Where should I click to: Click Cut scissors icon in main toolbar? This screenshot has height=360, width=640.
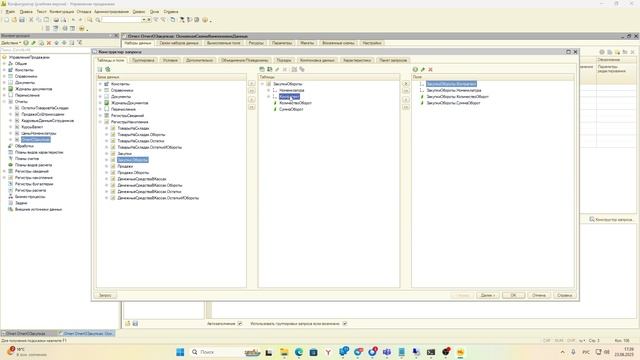click(x=31, y=20)
